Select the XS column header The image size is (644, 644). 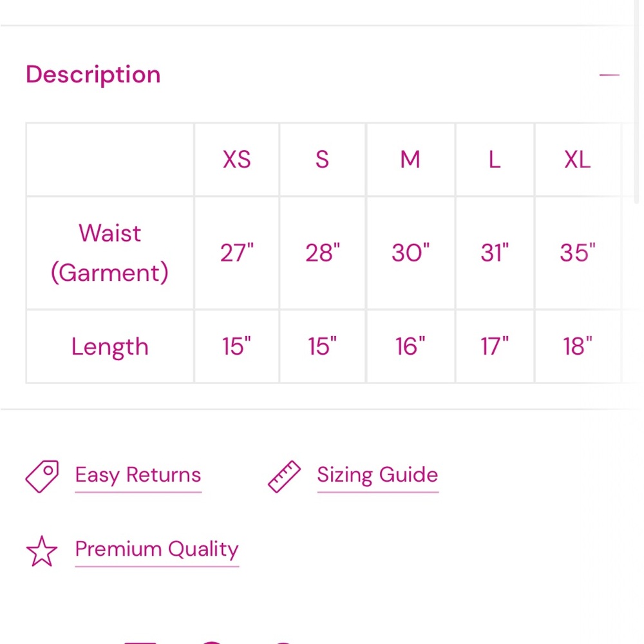click(236, 159)
